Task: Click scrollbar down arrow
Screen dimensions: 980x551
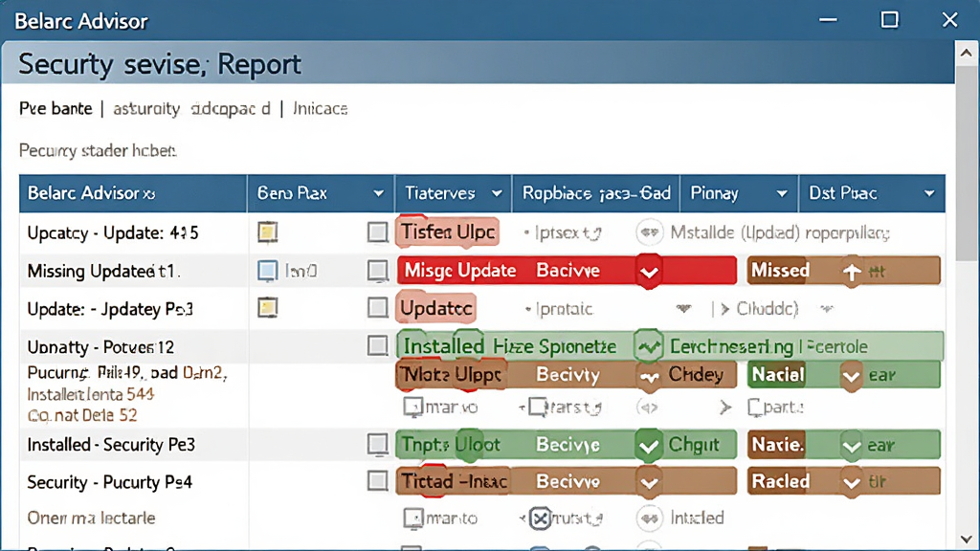Action: point(967,539)
